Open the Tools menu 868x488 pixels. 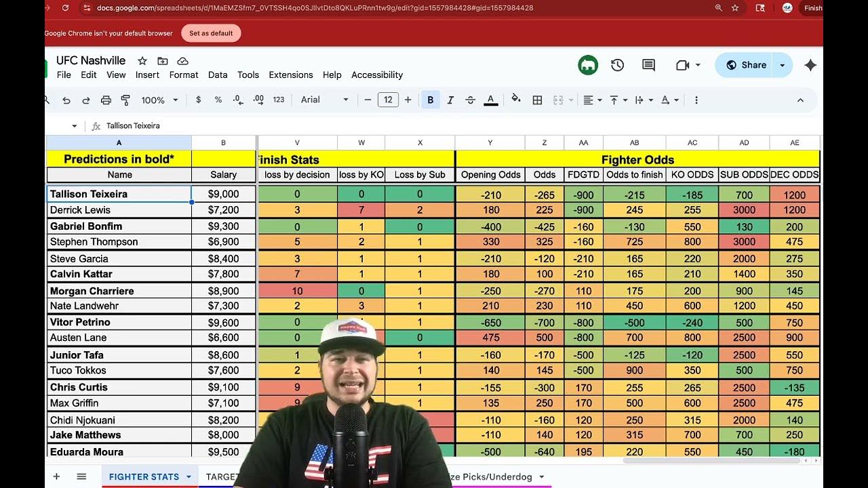tap(248, 75)
